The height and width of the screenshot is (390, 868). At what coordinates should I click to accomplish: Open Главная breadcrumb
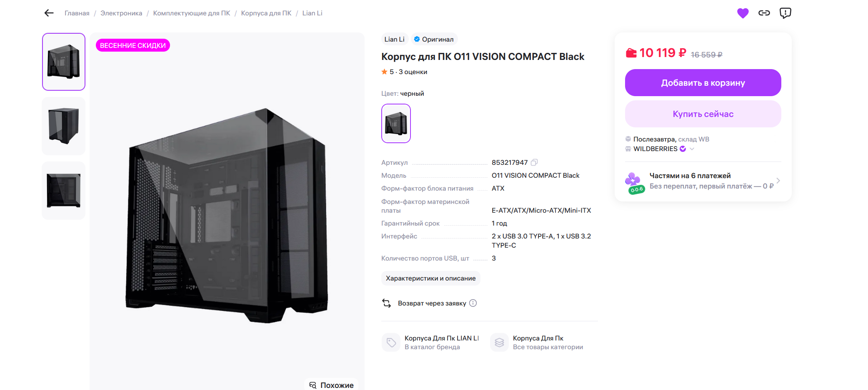click(x=77, y=13)
